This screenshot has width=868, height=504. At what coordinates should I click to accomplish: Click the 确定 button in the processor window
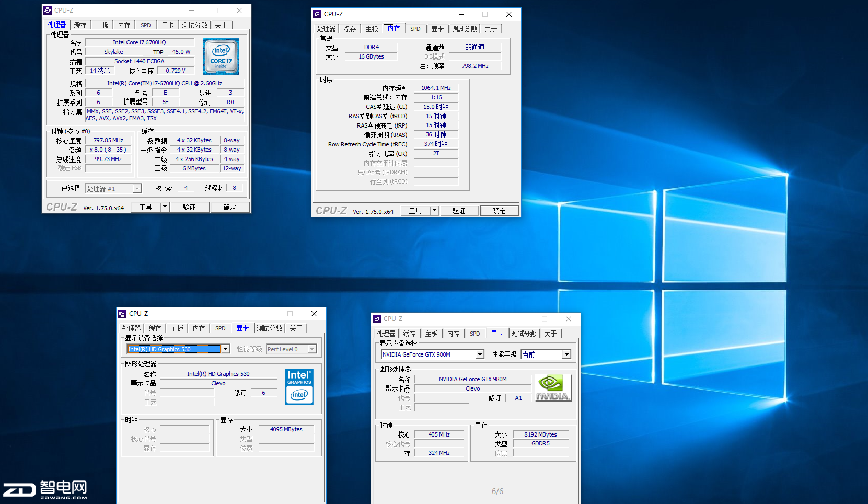[x=229, y=207]
